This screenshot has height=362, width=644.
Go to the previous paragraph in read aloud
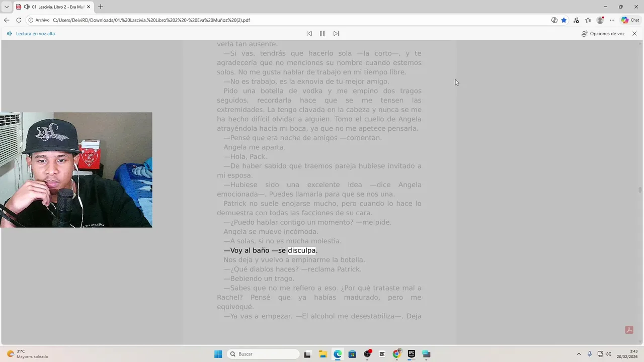309,34
